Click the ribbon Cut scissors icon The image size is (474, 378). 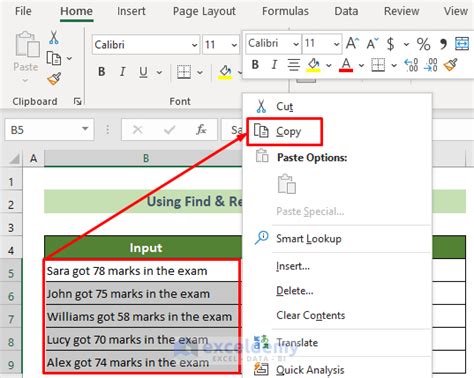[x=54, y=37]
